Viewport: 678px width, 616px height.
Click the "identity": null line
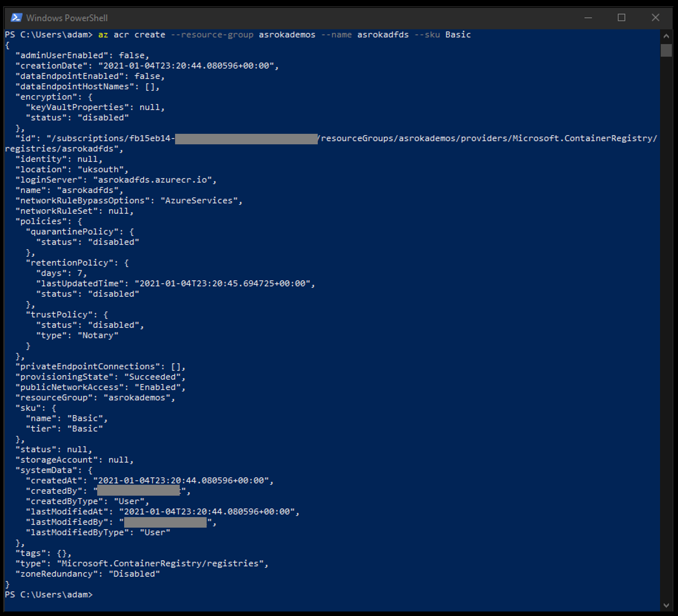tap(59, 159)
